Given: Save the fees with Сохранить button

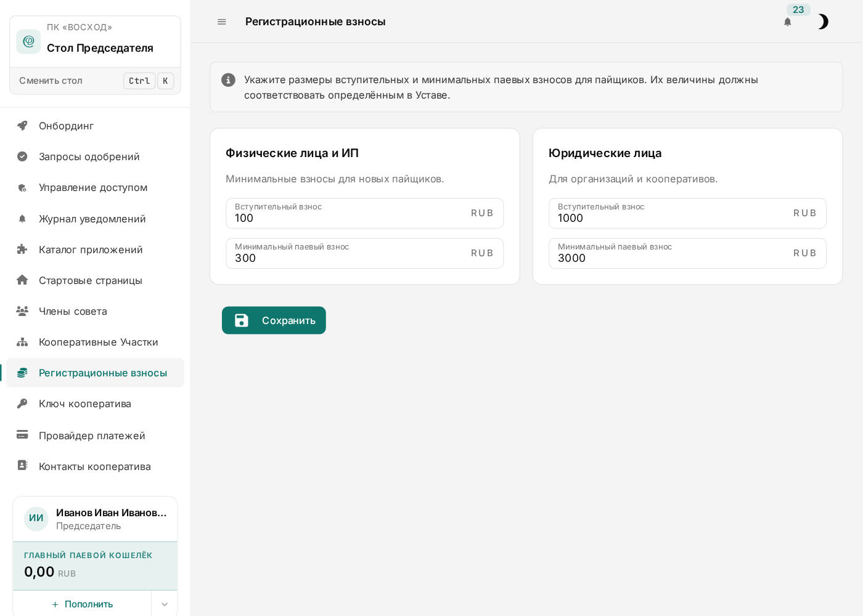Looking at the screenshot, I should click(274, 320).
